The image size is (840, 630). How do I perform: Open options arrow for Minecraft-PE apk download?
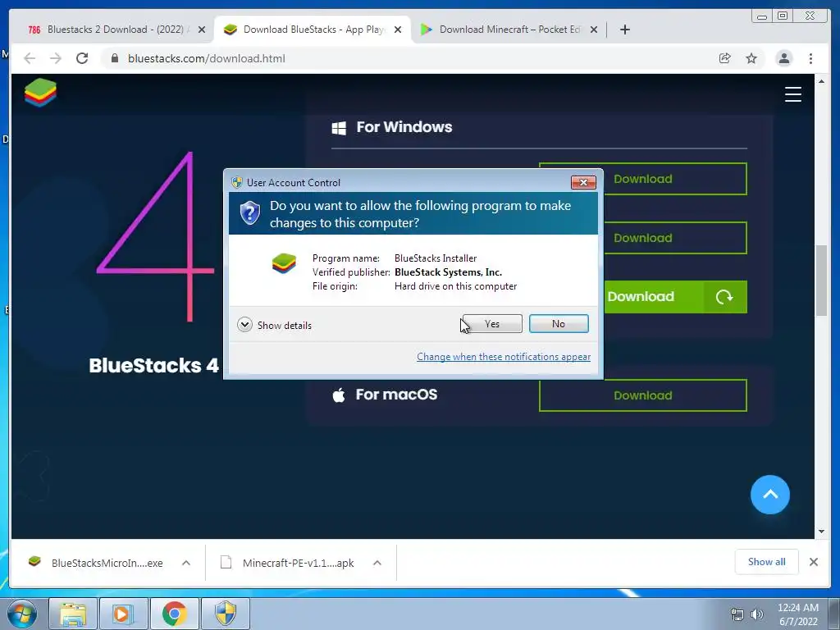tap(377, 563)
